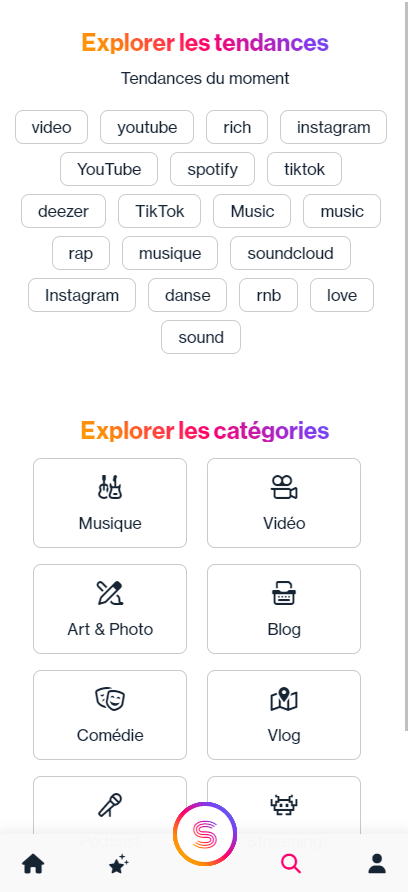Select the microphone Podcast category card
Image resolution: width=408 pixels, height=892 pixels.
coord(110,805)
